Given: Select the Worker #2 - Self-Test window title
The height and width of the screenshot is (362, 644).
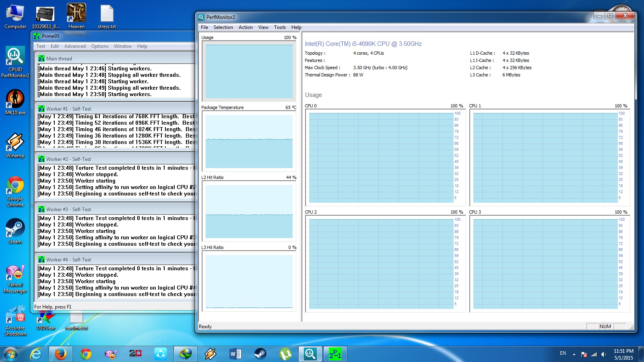Looking at the screenshot, I should pos(68,159).
